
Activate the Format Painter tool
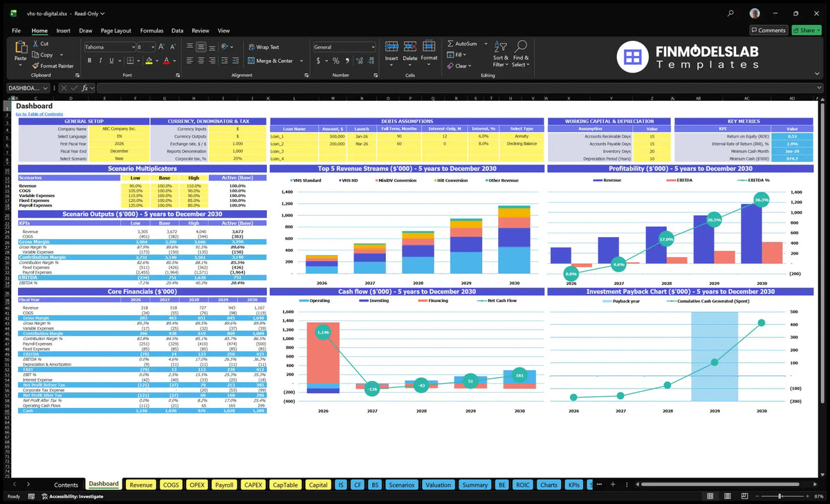click(53, 66)
